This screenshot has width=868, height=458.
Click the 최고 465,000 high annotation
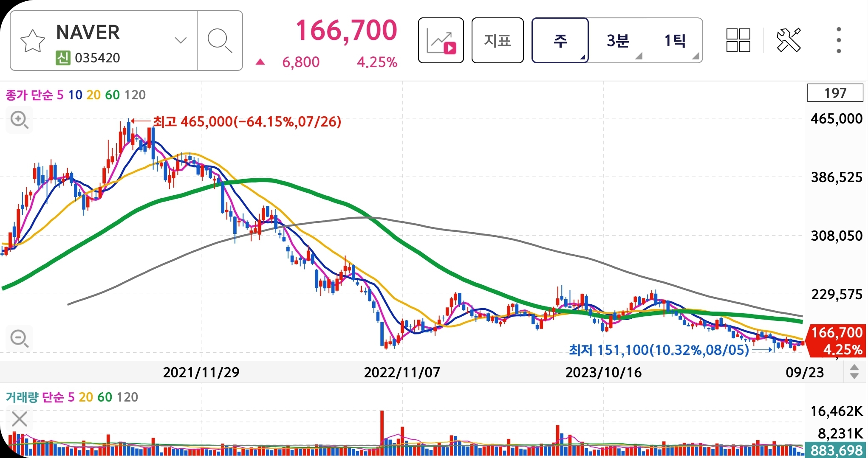247,122
